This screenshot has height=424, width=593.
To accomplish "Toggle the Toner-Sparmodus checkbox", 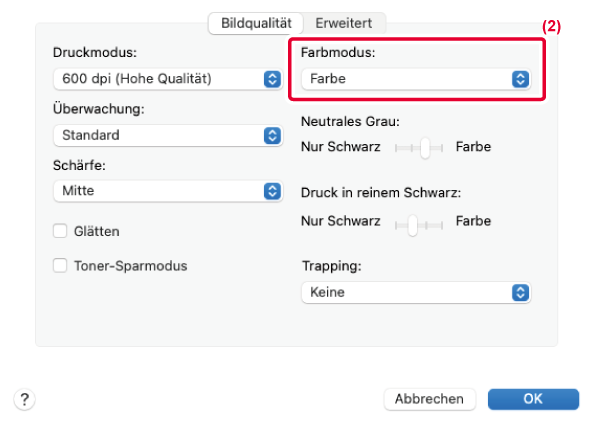I will [60, 266].
